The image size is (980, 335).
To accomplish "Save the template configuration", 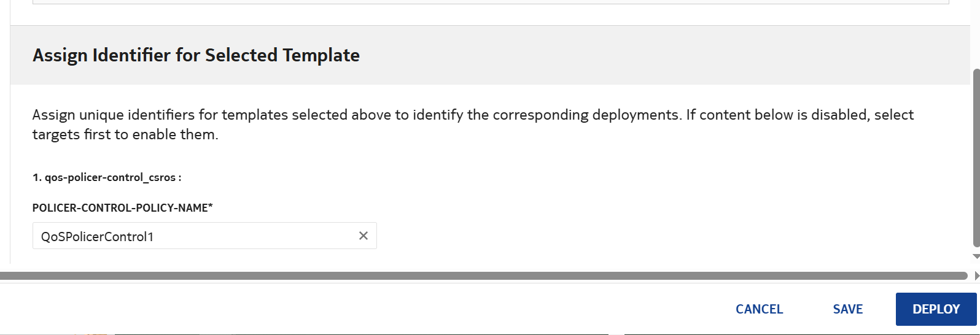I will 847,309.
